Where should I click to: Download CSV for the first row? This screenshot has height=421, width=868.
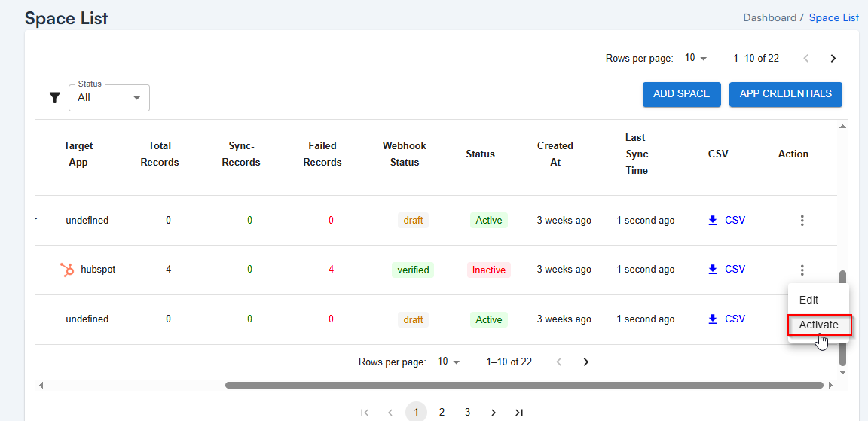click(x=726, y=221)
